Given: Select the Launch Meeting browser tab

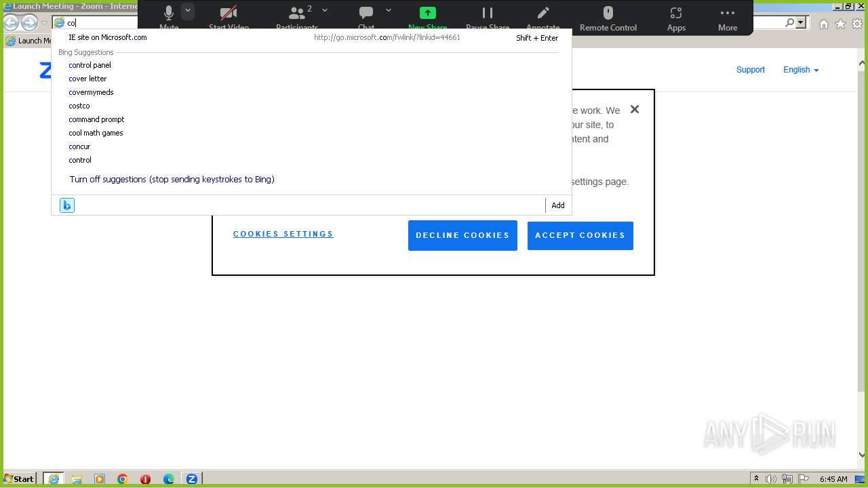Looking at the screenshot, I should click(x=28, y=41).
